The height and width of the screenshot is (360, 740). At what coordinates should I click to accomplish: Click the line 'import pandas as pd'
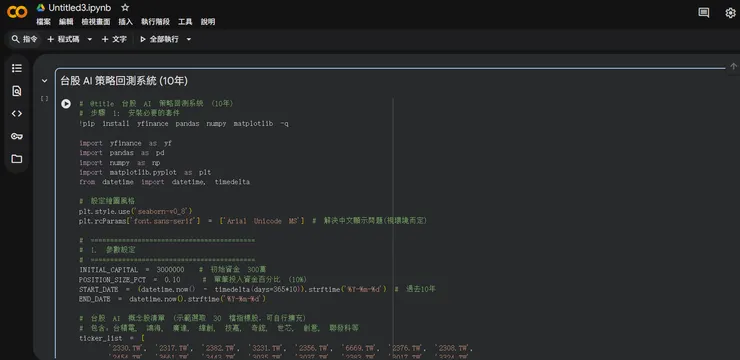(122, 153)
